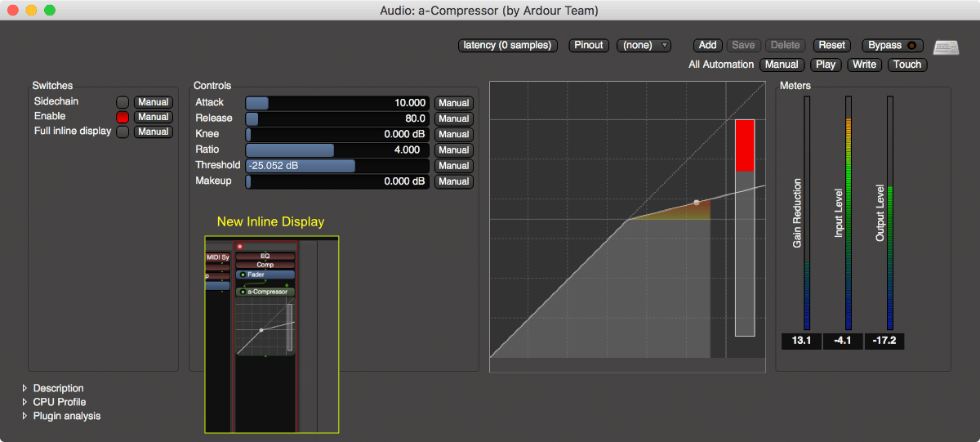Viewport: 980px width, 442px height.
Task: Set all automation to Play
Action: [x=825, y=65]
